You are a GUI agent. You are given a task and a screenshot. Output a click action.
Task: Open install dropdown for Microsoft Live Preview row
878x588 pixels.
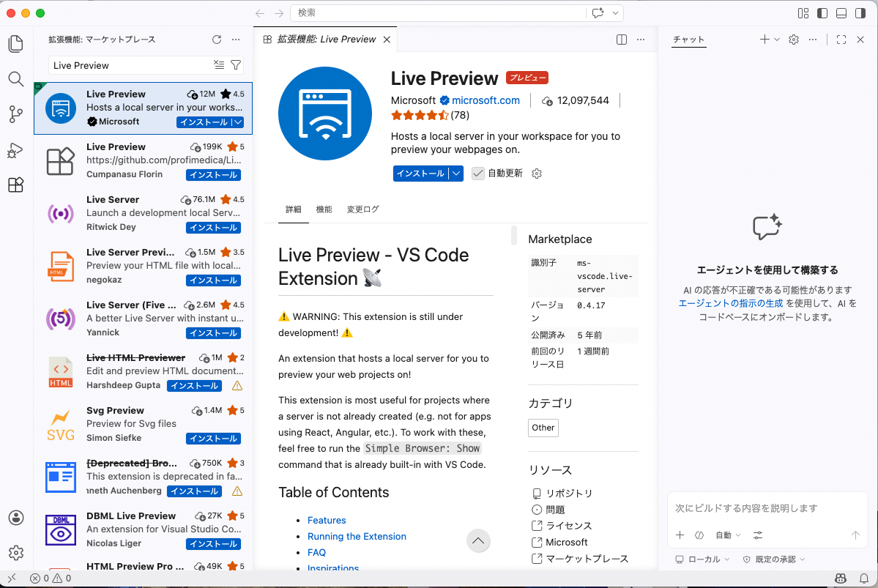(238, 122)
